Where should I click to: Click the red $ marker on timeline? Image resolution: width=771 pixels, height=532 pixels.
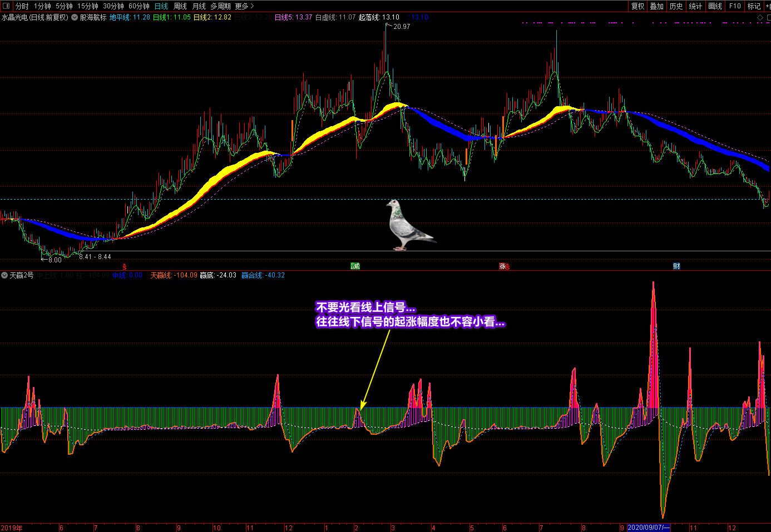(x=124, y=267)
